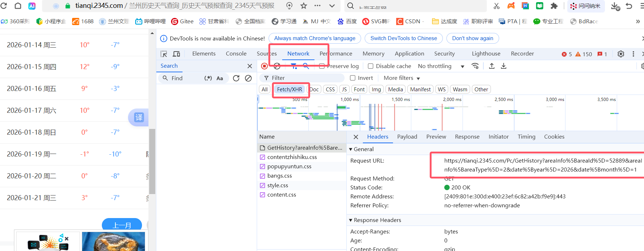Viewport: 644px width, 251px height.
Task: Open the DevTools settings gear
Action: [x=621, y=54]
